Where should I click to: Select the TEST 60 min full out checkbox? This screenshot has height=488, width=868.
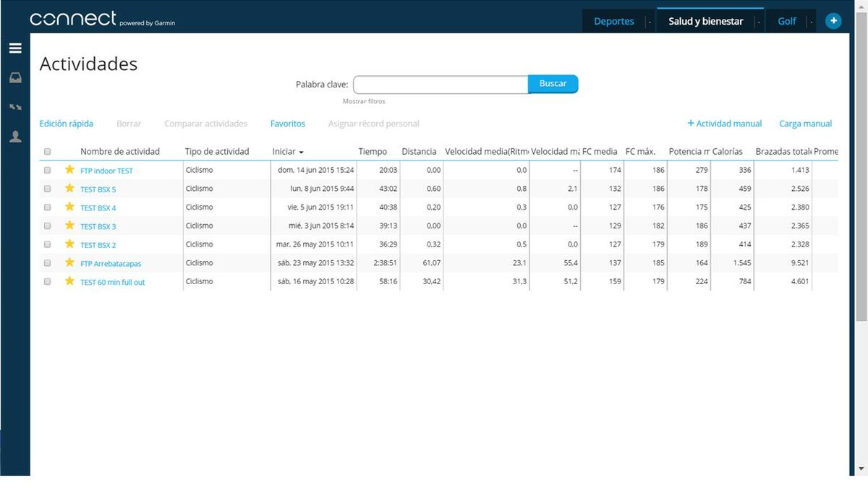click(48, 281)
